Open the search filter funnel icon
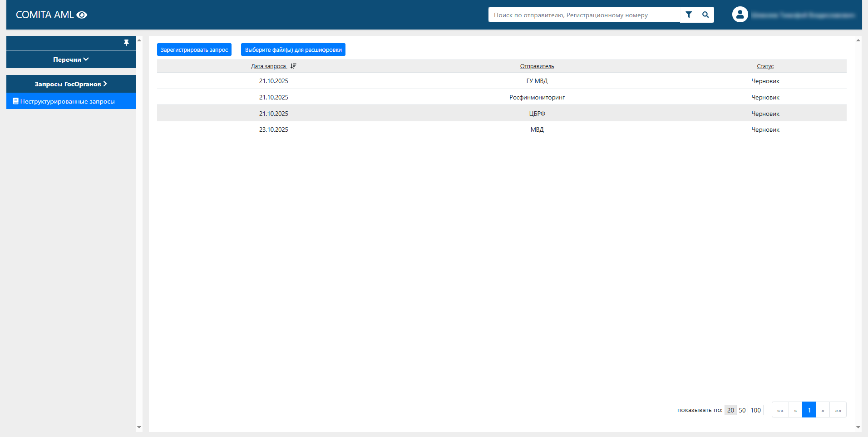The height and width of the screenshot is (437, 868). coord(689,15)
